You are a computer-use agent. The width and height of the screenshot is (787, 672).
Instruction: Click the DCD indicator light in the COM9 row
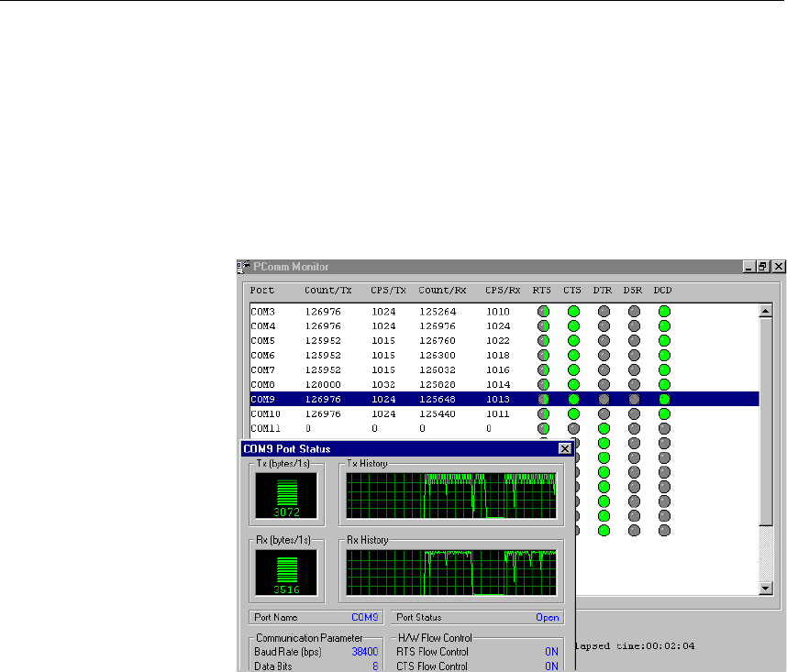[x=664, y=399]
